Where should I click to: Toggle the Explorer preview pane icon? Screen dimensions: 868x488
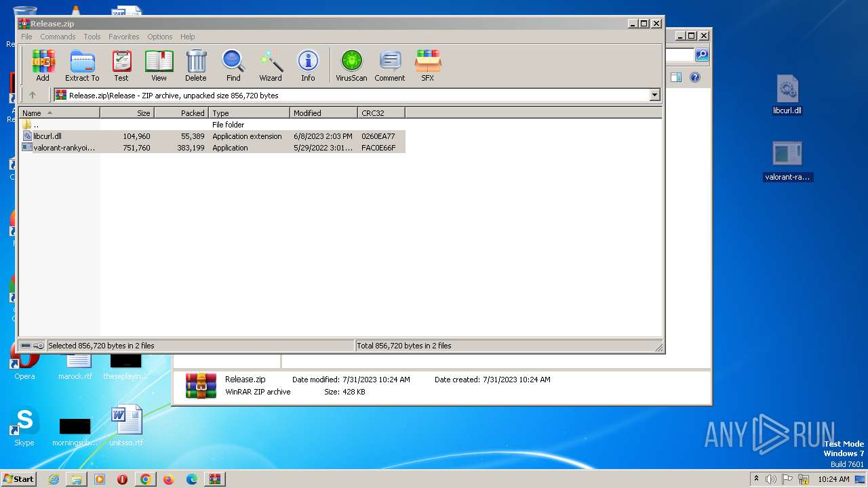pos(675,78)
